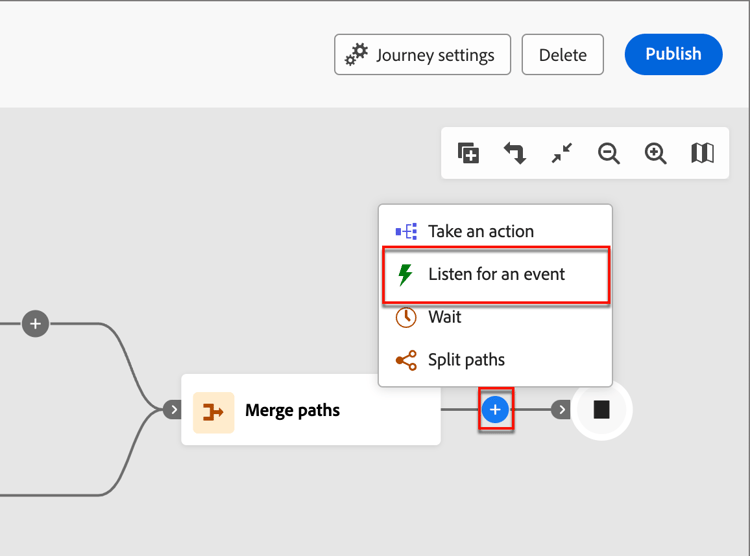Zoom in using the plus magnifier icon
The image size is (750, 556).
tap(655, 154)
